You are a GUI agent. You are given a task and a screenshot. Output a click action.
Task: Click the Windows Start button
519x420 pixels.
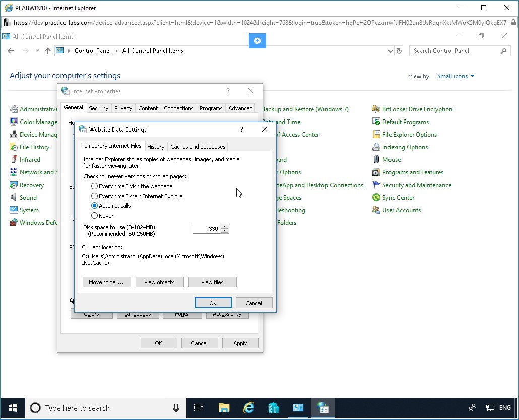(13, 408)
